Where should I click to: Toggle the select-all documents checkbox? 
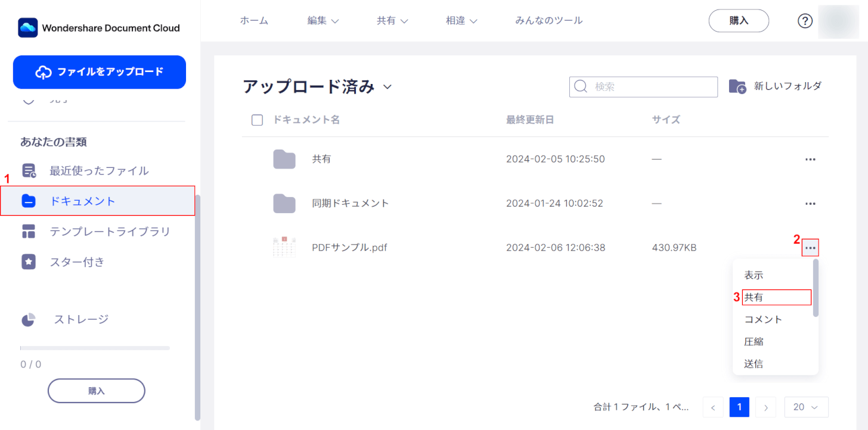pyautogui.click(x=258, y=120)
